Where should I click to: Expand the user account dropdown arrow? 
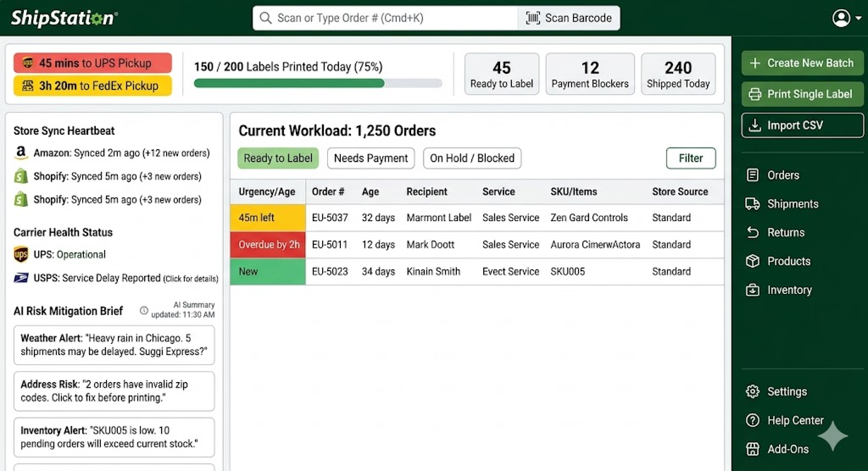859,18
